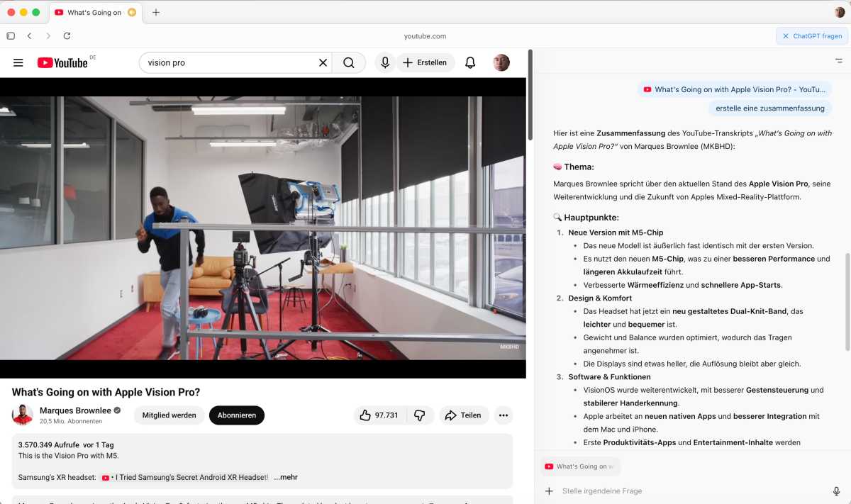Run the search with the magnifier icon
Screen dimensions: 851x504
[x=348, y=62]
